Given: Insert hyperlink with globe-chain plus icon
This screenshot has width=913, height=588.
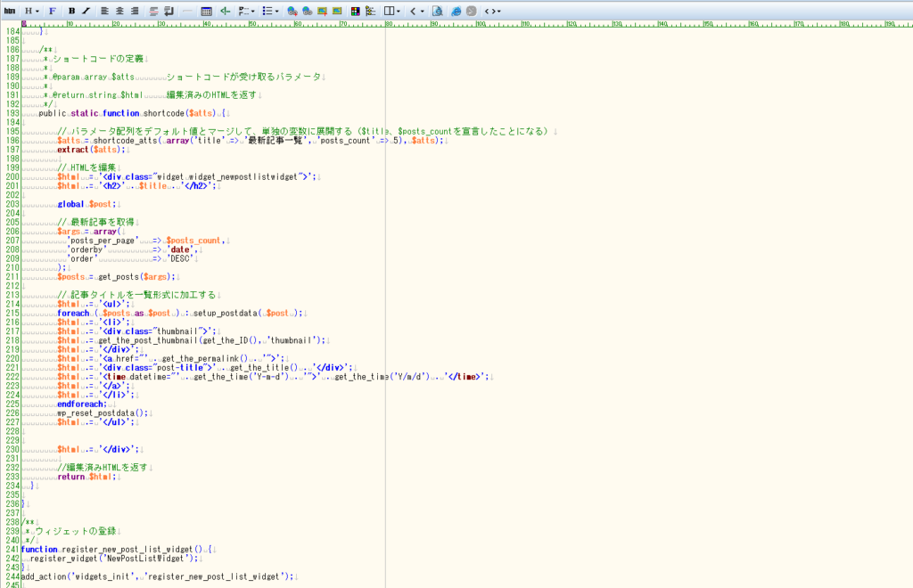Looking at the screenshot, I should point(292,11).
